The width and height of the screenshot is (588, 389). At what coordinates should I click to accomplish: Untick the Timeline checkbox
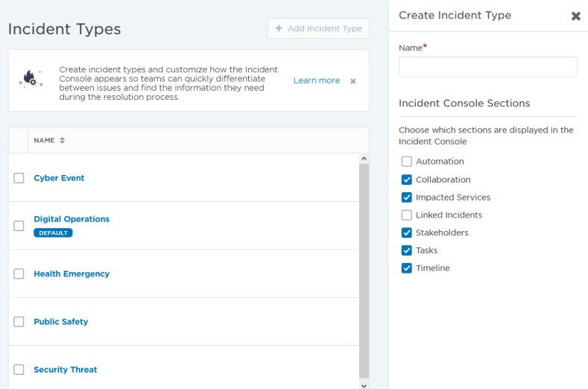[407, 268]
